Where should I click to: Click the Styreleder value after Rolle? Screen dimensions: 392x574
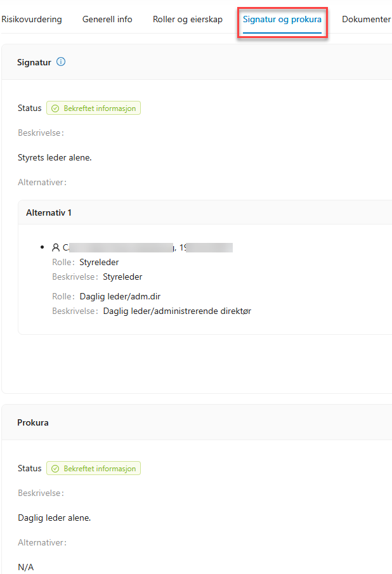(x=99, y=263)
